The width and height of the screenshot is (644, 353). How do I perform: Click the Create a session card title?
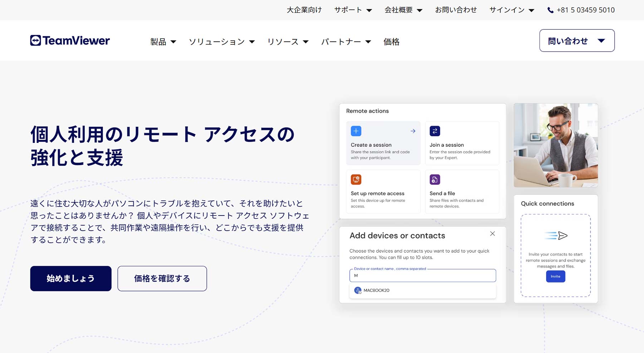(x=371, y=145)
